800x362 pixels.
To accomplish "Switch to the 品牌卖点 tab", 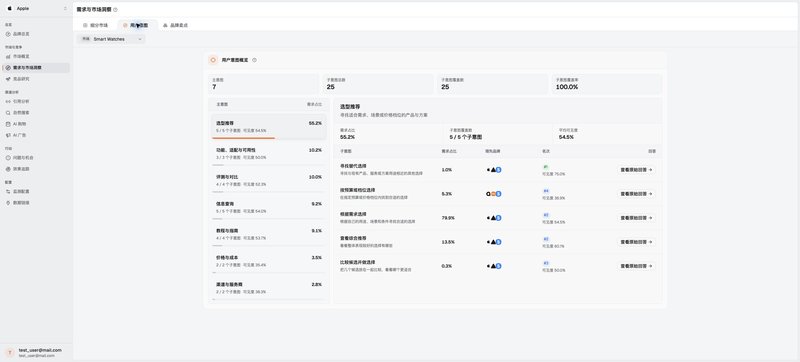I will tap(175, 25).
